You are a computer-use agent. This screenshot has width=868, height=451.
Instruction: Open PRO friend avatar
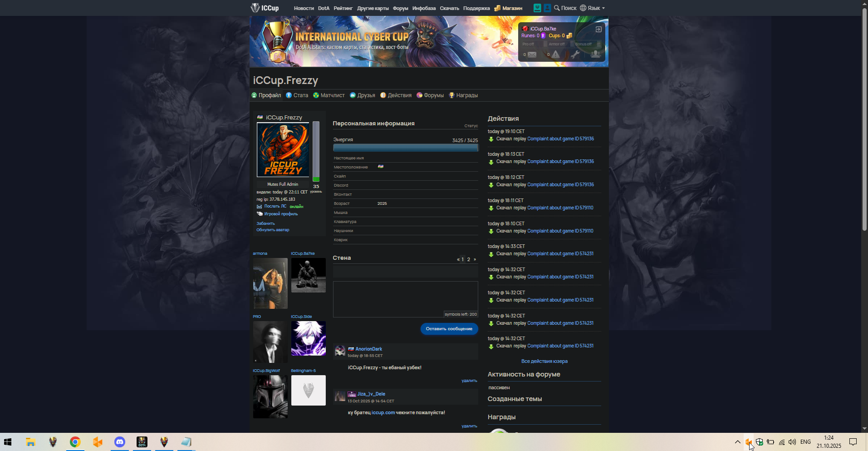coord(270,342)
